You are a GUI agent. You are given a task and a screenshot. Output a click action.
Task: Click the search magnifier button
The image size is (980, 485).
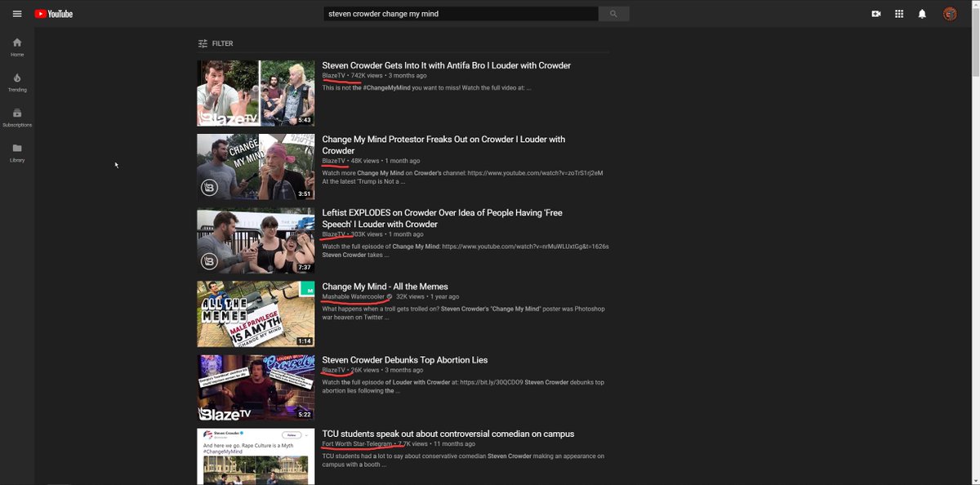tap(613, 14)
